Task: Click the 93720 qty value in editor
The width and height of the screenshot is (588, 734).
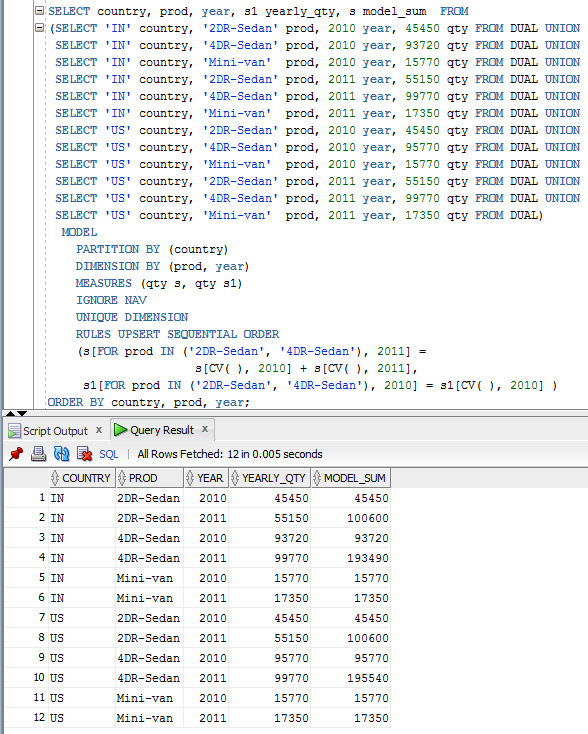Action: coord(422,45)
